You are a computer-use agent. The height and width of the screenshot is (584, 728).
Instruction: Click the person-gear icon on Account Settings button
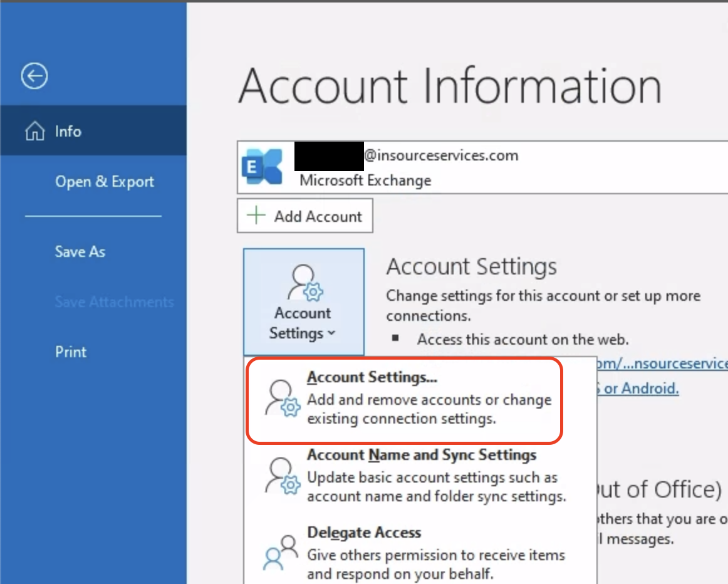click(305, 282)
